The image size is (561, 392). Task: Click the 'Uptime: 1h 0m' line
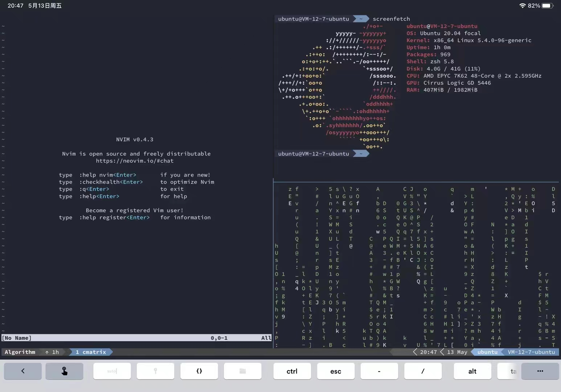(429, 47)
